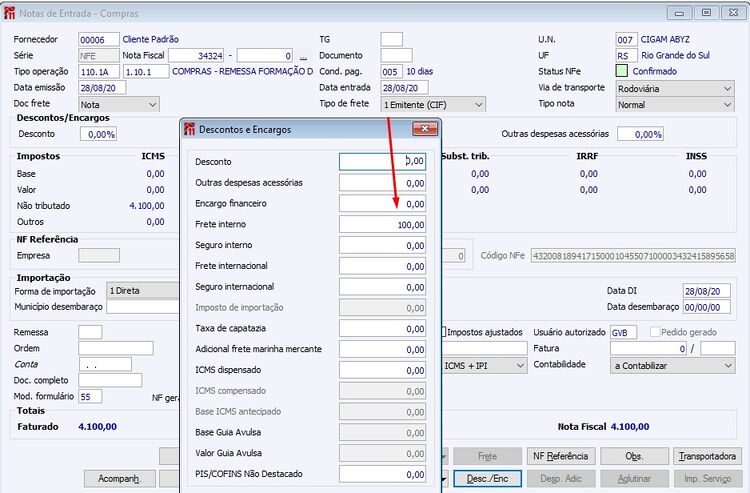Screen dimensions: 750x493
Task: Click the Usuário autorizado field GVB
Action: click(x=623, y=332)
